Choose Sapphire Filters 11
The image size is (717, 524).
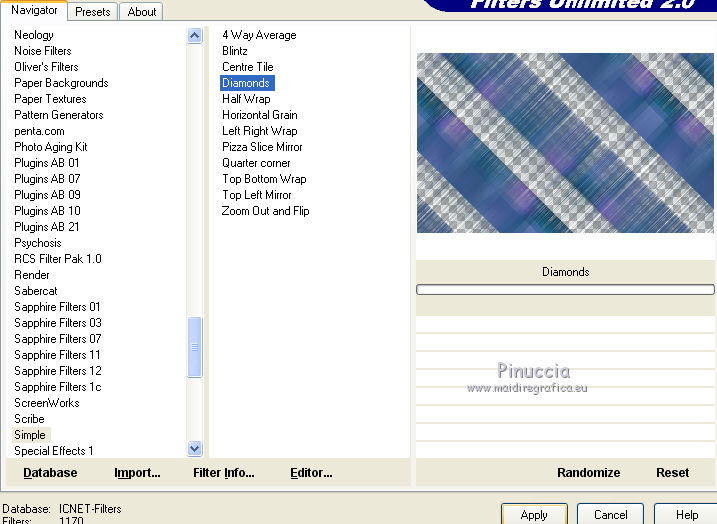pos(57,355)
